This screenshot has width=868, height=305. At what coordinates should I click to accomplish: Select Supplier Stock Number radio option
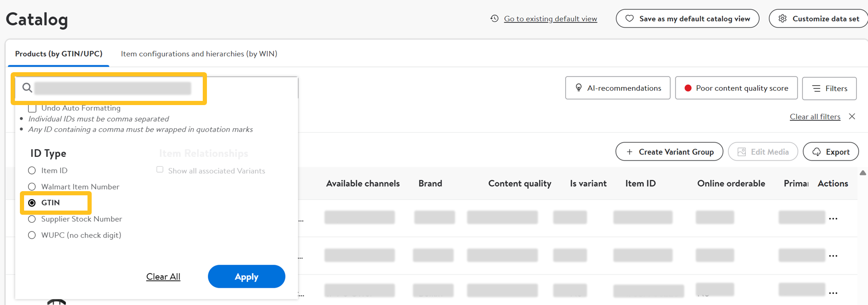pyautogui.click(x=32, y=219)
